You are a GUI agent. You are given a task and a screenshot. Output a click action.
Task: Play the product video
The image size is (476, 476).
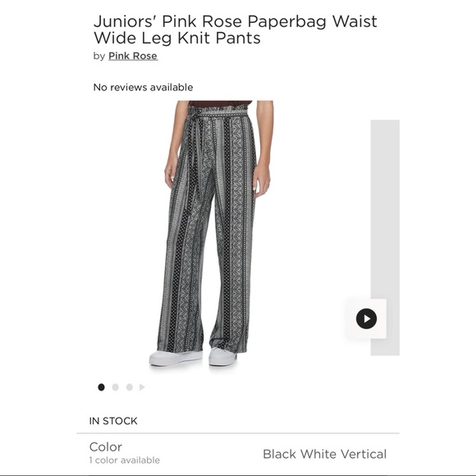click(366, 318)
